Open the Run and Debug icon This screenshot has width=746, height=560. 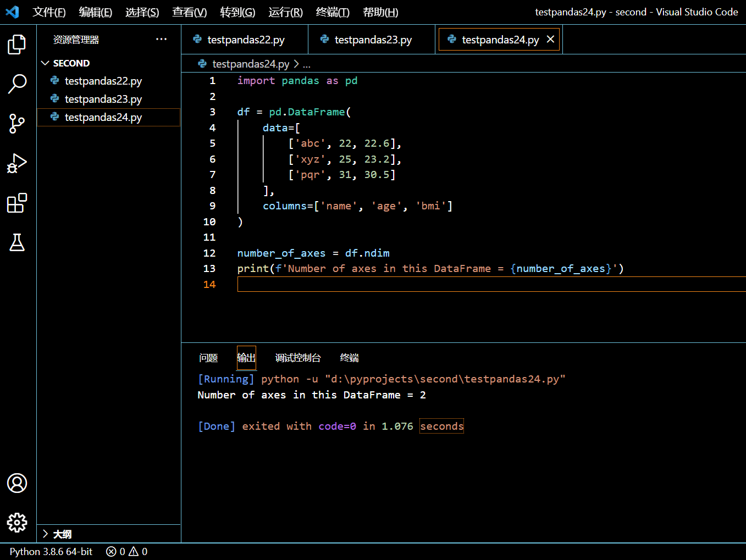tap(17, 163)
